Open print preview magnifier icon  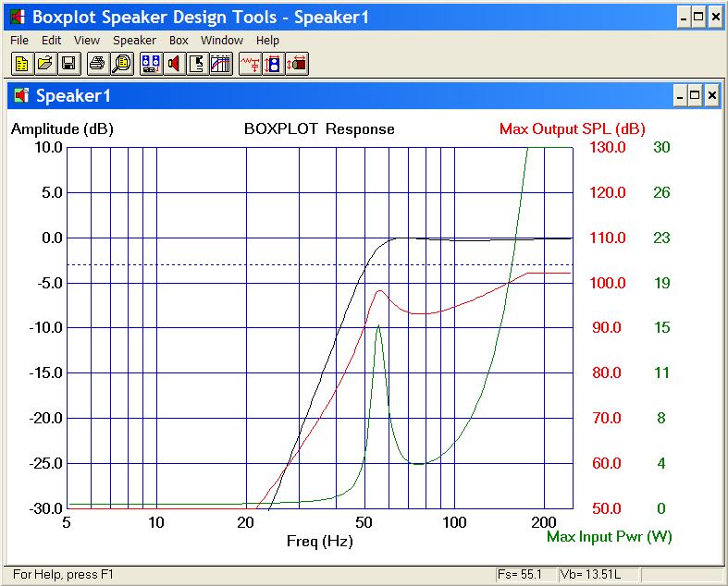click(122, 64)
